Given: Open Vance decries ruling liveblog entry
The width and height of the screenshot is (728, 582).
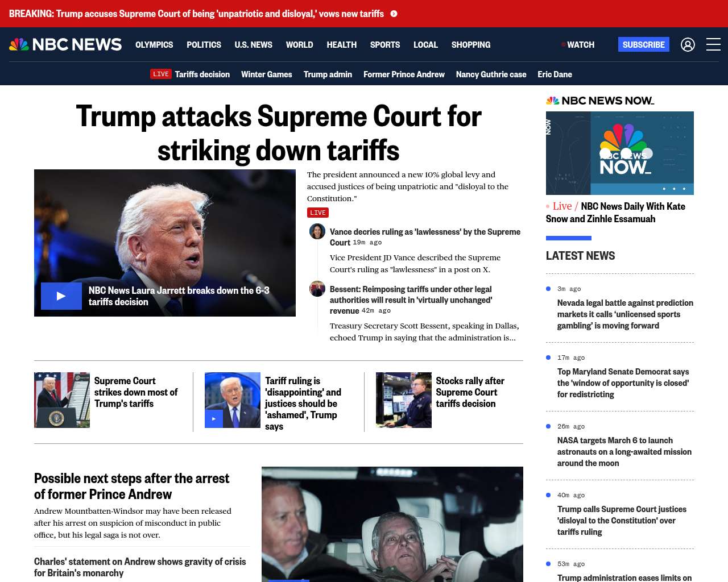Looking at the screenshot, I should (425, 237).
